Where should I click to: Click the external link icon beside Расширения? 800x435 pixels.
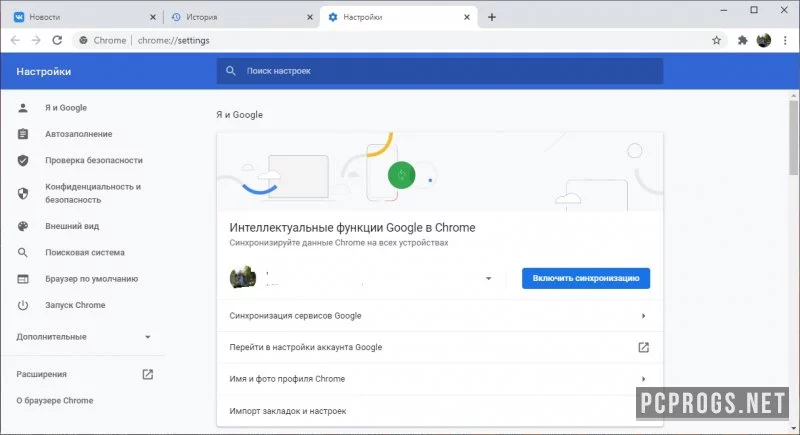pyautogui.click(x=147, y=374)
